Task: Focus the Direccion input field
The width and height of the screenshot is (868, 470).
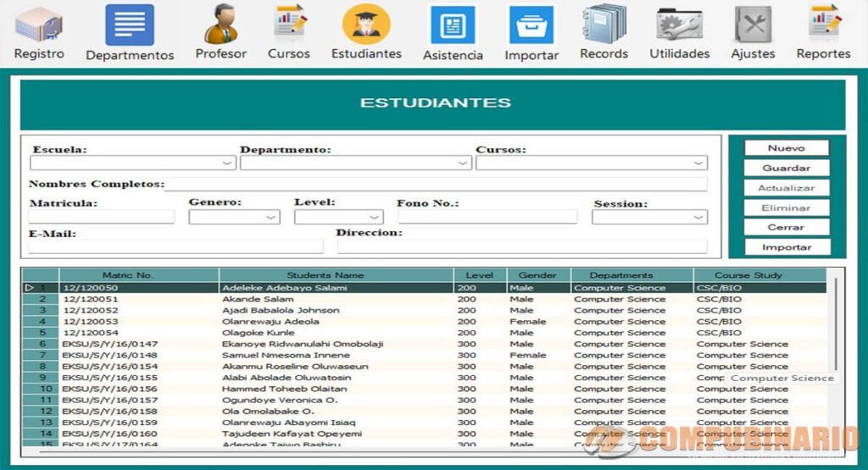Action: pyautogui.click(x=522, y=246)
